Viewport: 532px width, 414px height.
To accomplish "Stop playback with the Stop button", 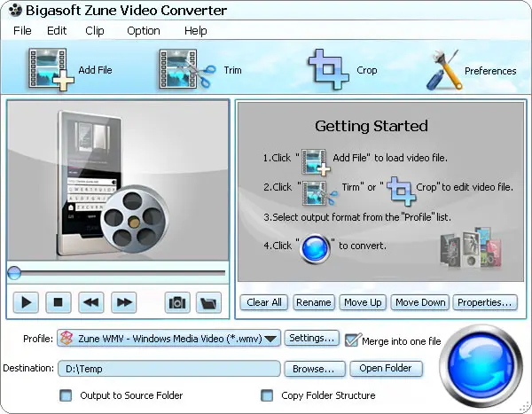I will tap(59, 302).
